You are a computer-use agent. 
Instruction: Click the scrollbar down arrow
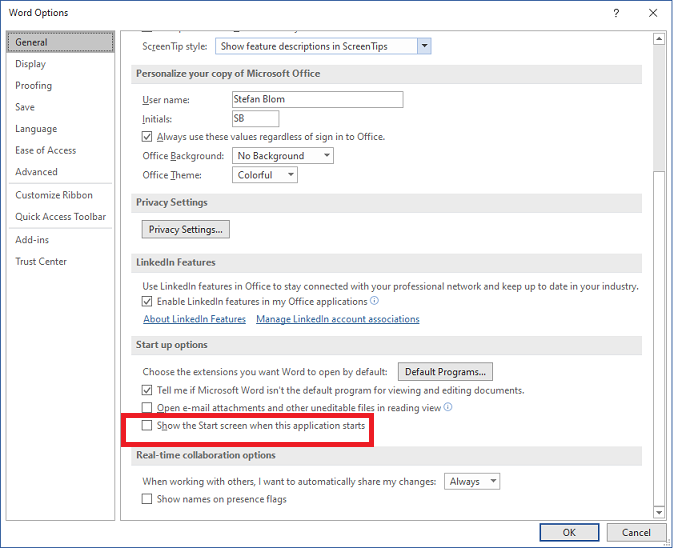[659, 512]
